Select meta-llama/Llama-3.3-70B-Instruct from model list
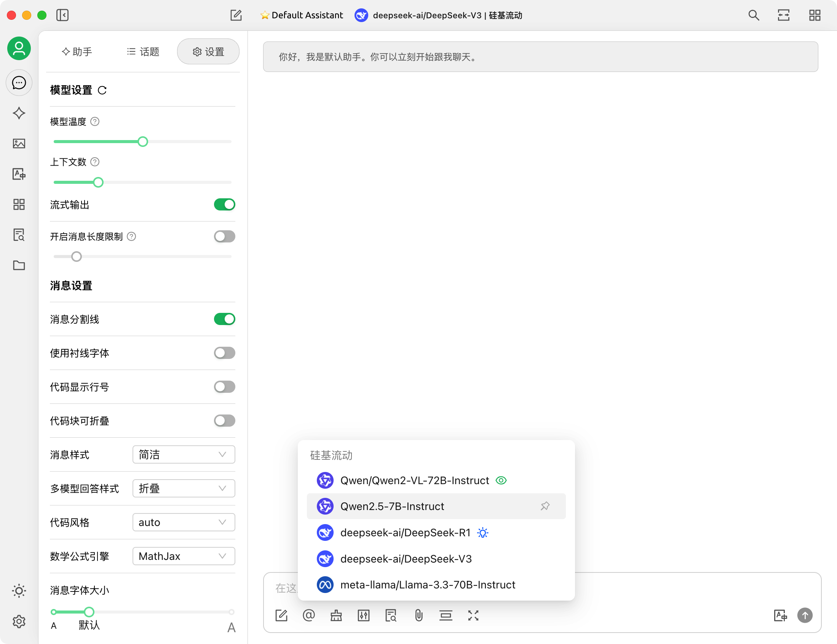Viewport: 837px width, 644px height. [x=436, y=585]
